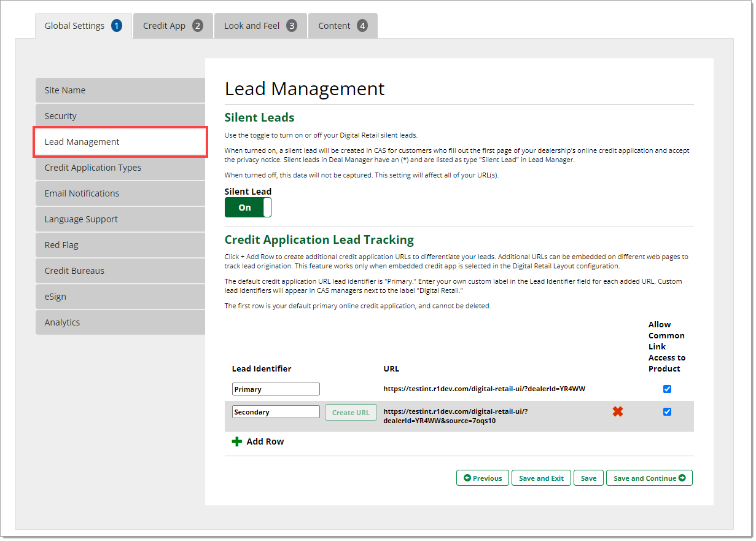
Task: Click the step 2 badge on Credit App tab
Action: pyautogui.click(x=197, y=26)
